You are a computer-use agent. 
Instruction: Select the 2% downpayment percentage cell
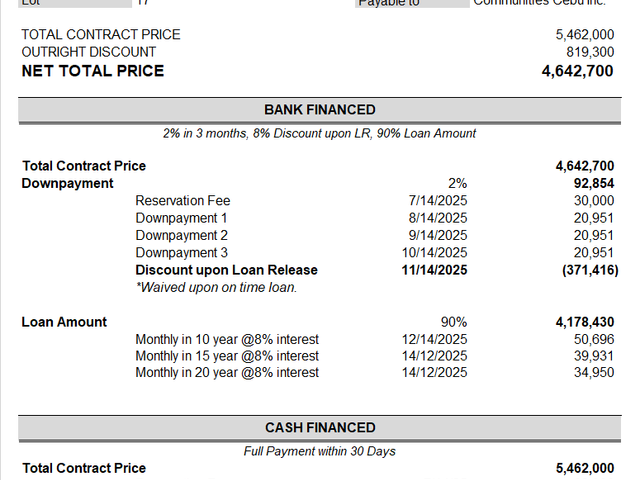coord(457,183)
